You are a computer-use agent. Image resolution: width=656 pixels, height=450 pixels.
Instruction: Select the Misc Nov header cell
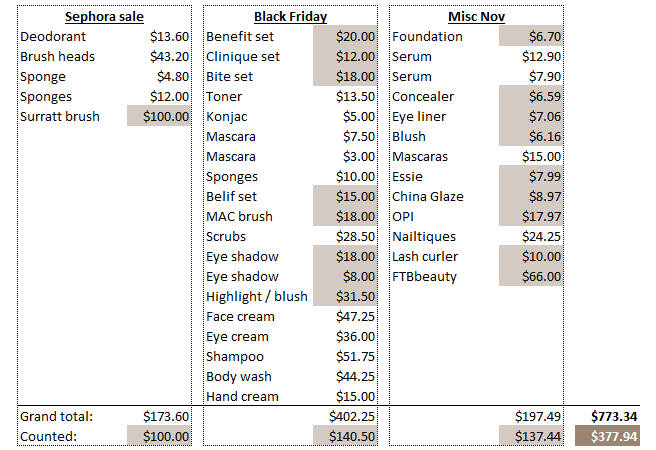tap(476, 17)
